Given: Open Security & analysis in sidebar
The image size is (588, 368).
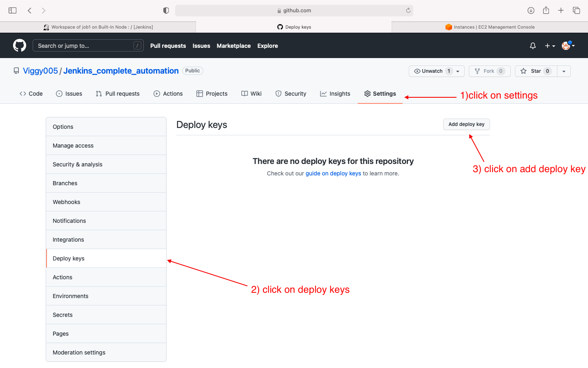Looking at the screenshot, I should (106, 164).
